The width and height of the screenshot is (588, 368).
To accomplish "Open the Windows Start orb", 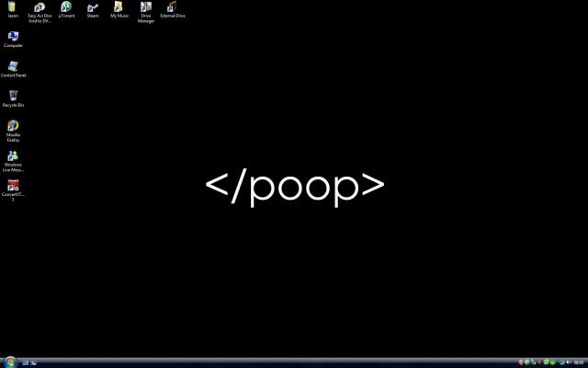I will [x=9, y=362].
